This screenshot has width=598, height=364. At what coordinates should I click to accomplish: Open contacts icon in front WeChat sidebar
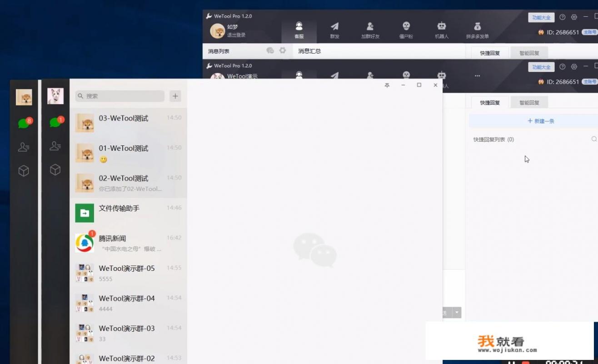click(55, 146)
